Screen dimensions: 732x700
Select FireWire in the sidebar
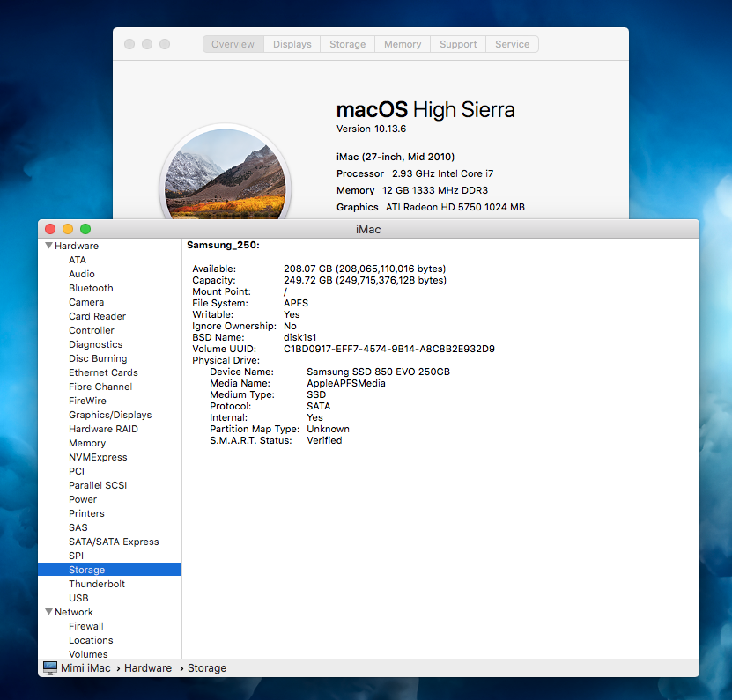coord(87,401)
